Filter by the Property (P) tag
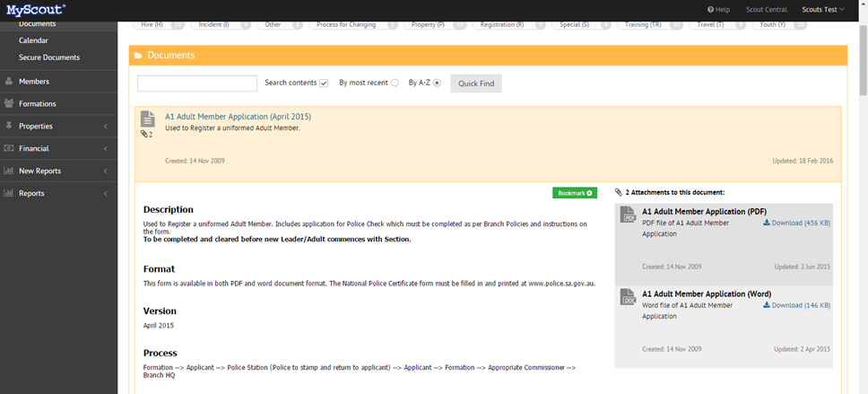This screenshot has width=868, height=394. [x=435, y=25]
